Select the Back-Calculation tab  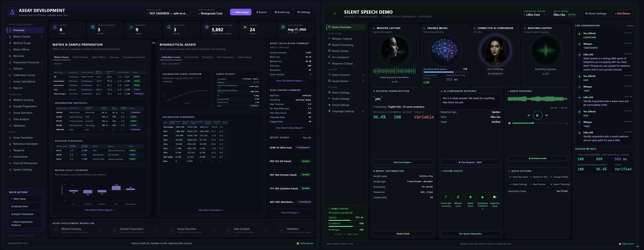tap(225, 57)
